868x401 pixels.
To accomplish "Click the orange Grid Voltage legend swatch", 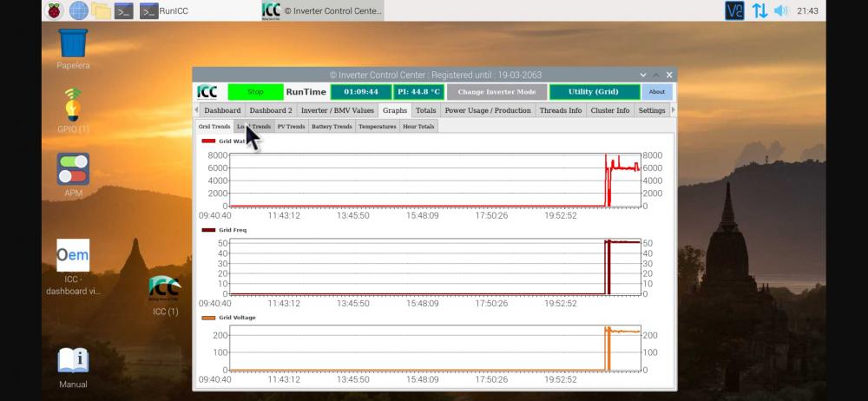I will point(208,318).
